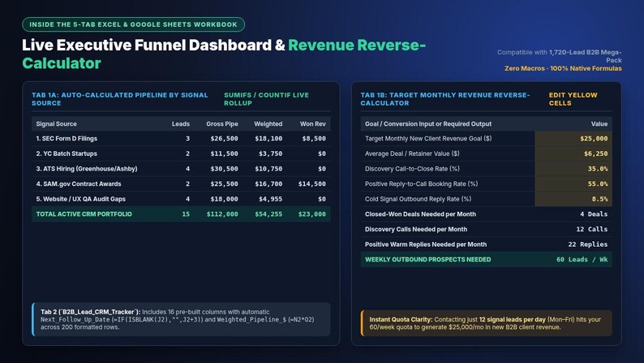Select the '5. Website / UX QA Audit Gaps' label
This screenshot has height=363, width=644.
click(80, 199)
